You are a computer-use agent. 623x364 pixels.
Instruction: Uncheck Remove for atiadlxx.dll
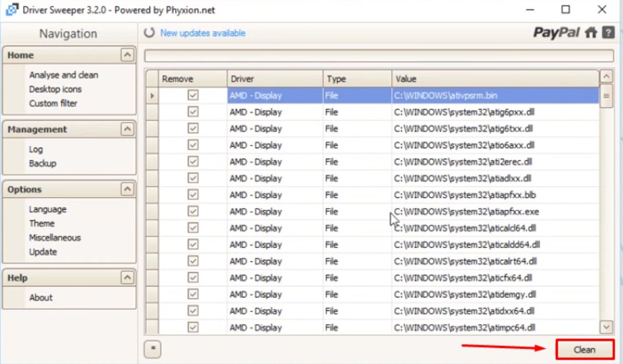click(193, 178)
